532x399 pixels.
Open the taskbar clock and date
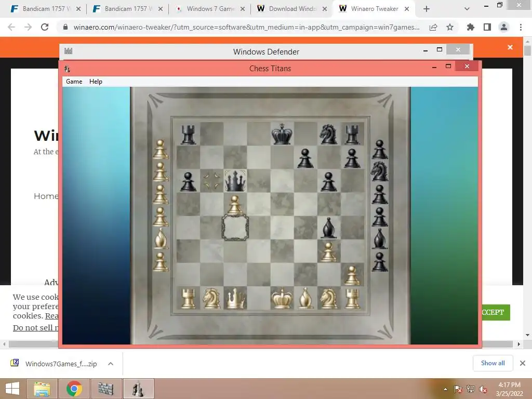click(509, 389)
